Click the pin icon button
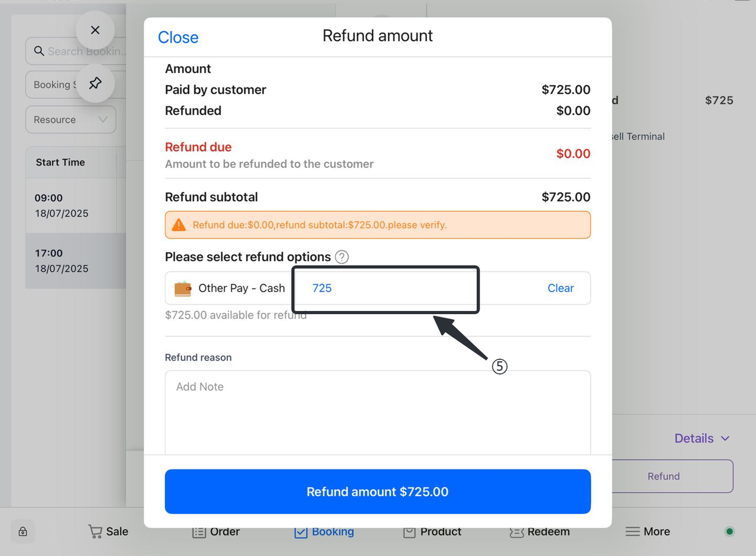 [95, 84]
